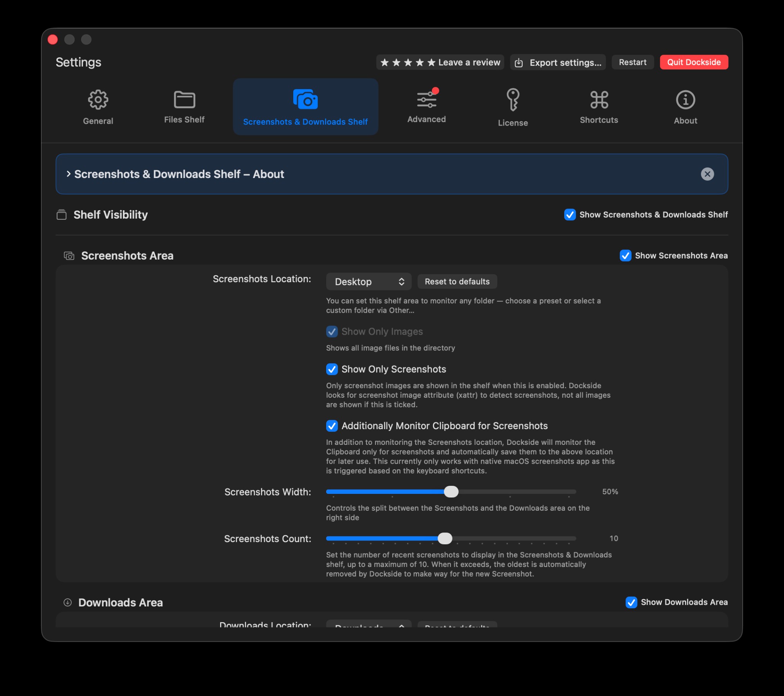Toggle Show Screenshots & Downloads Shelf
784x696 pixels.
[x=570, y=215]
